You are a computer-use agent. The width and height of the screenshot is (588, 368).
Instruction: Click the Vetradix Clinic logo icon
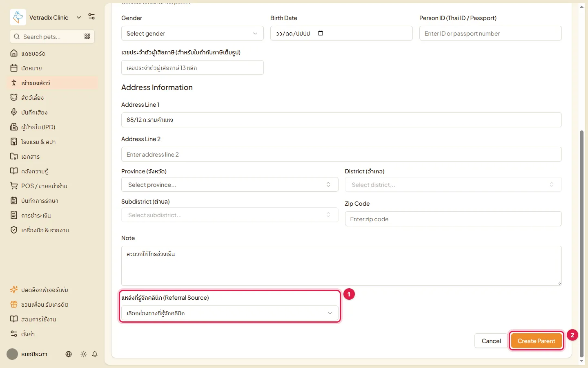(x=18, y=17)
